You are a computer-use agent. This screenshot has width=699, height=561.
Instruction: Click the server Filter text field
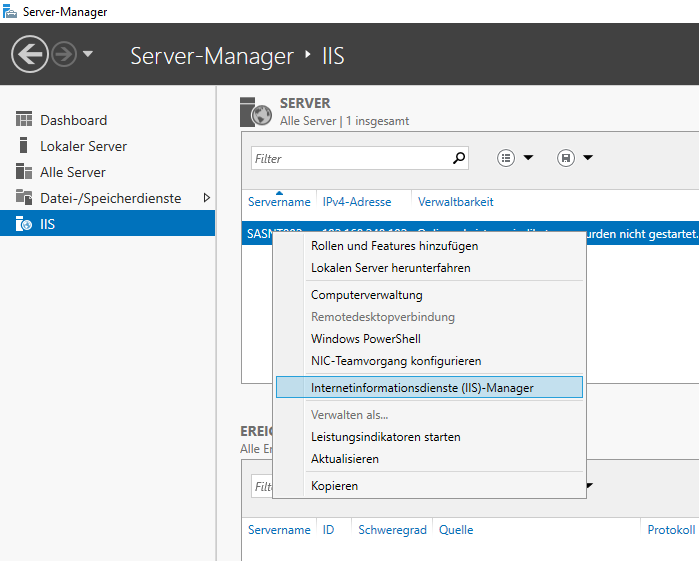[x=350, y=158]
